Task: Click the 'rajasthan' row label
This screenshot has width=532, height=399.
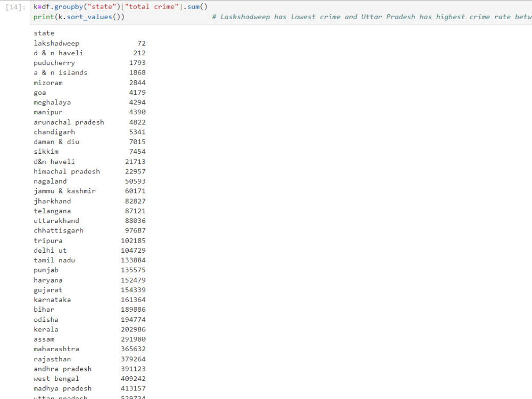Action: [x=52, y=359]
